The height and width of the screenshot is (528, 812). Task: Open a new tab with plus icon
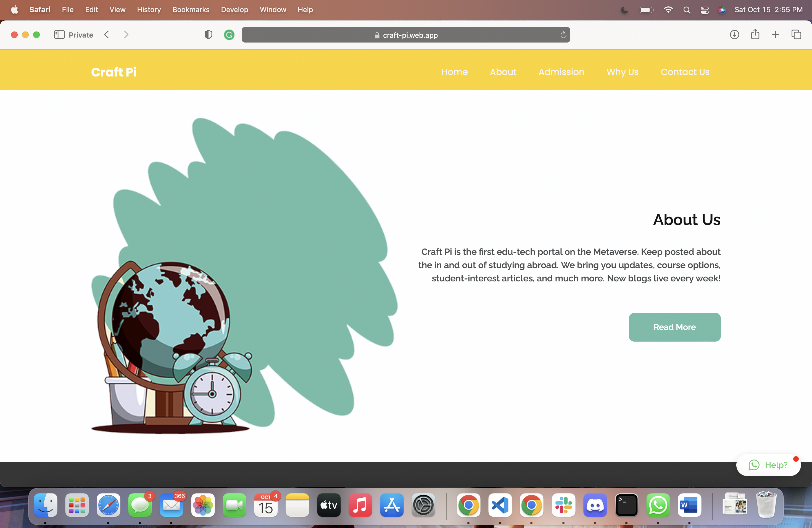pos(775,35)
